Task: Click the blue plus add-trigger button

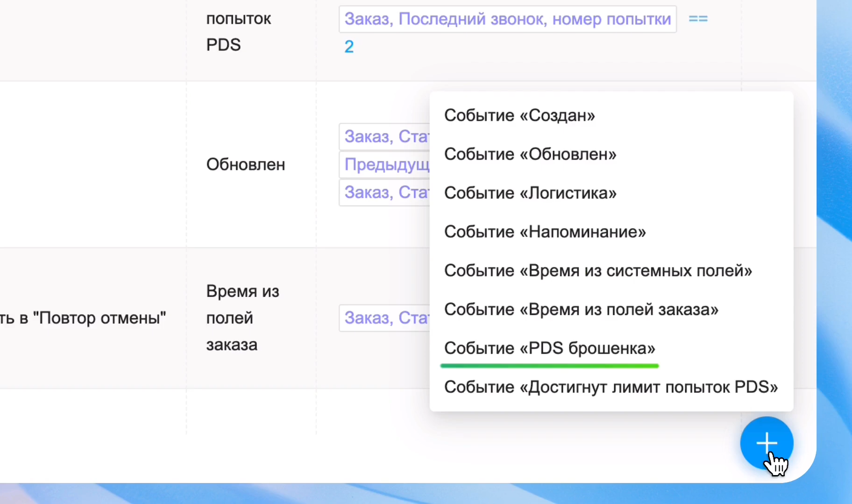Action: pos(767,443)
